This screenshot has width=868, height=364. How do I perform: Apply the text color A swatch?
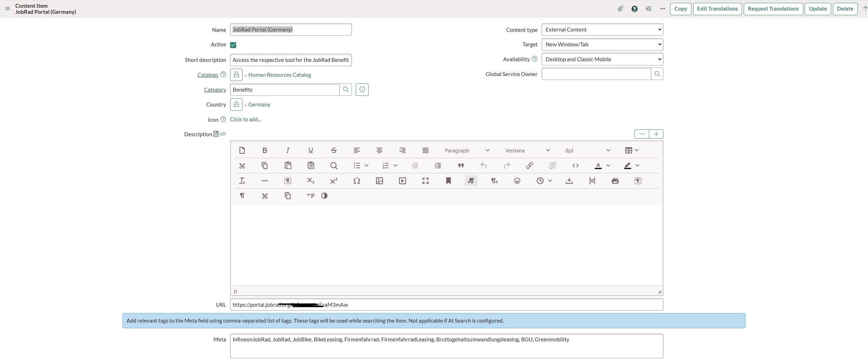click(598, 166)
